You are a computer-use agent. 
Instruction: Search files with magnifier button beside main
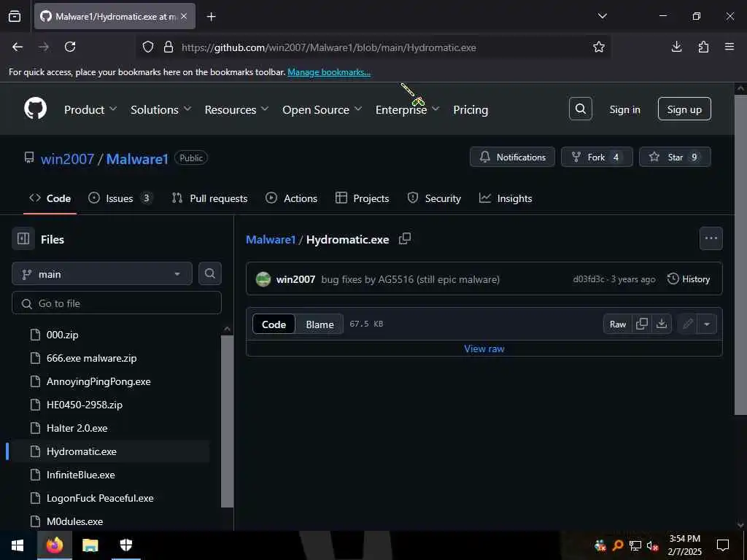209,274
